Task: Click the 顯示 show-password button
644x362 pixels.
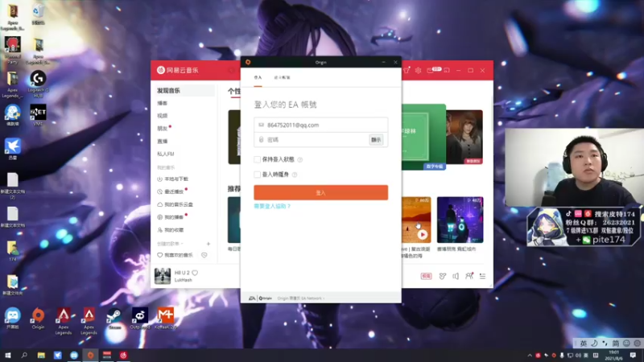Action: click(x=376, y=140)
